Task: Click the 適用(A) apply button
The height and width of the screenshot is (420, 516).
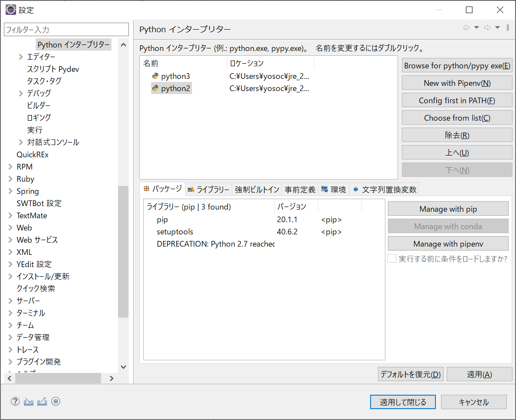Action: click(479, 374)
